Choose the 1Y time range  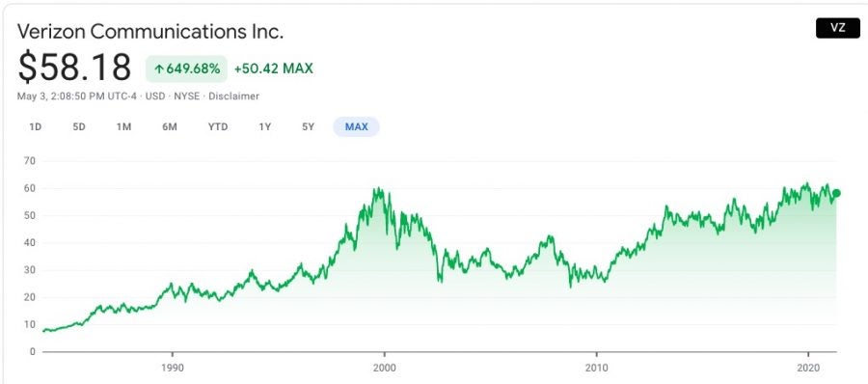coord(264,127)
